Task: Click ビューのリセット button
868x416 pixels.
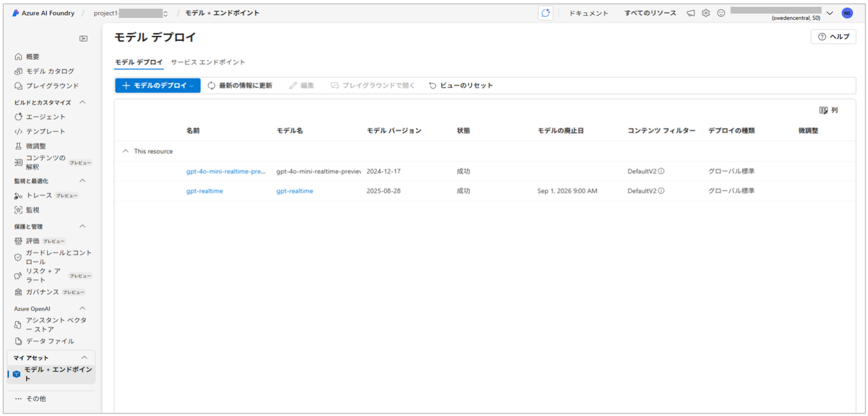Action: (461, 86)
